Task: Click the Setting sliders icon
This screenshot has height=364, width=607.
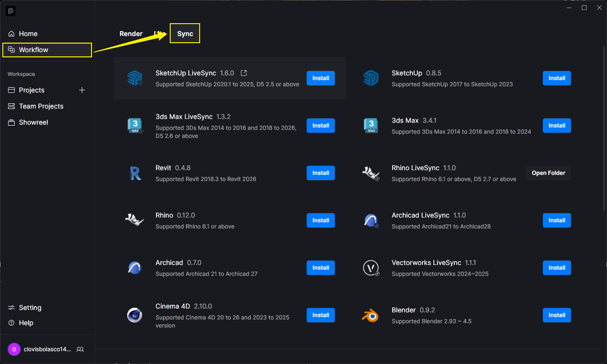Action: click(x=11, y=308)
